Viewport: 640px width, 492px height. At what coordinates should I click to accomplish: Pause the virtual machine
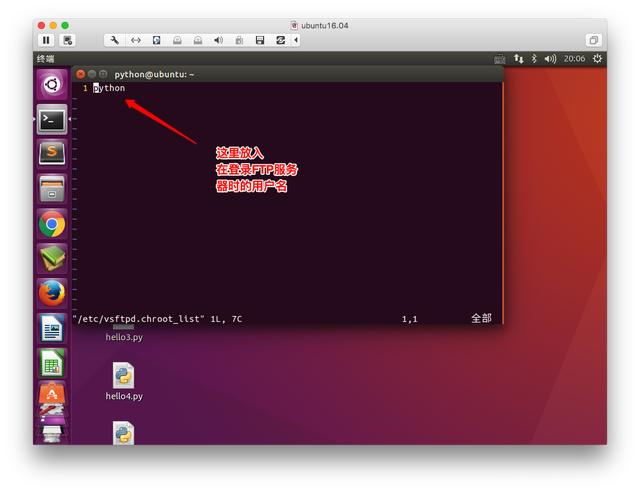tap(46, 40)
